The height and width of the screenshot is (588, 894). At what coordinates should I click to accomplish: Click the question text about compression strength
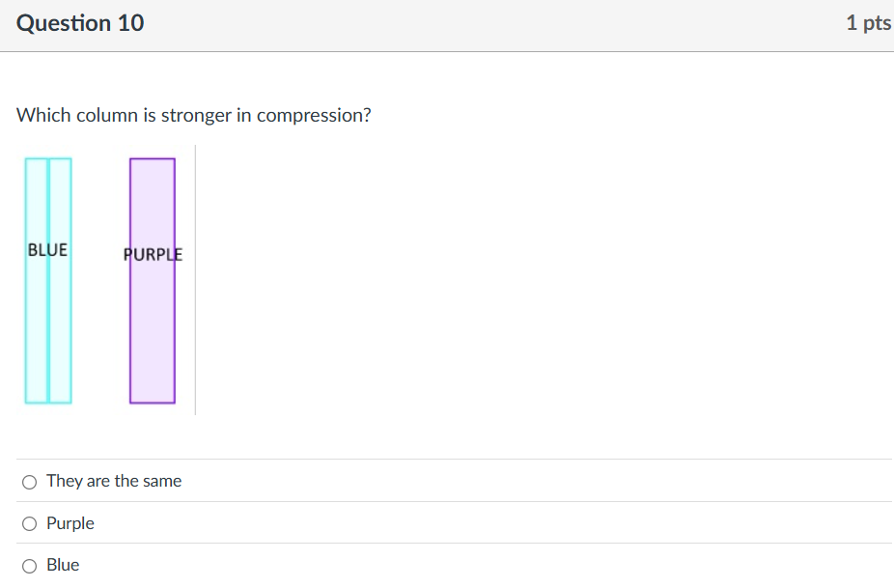click(x=194, y=115)
